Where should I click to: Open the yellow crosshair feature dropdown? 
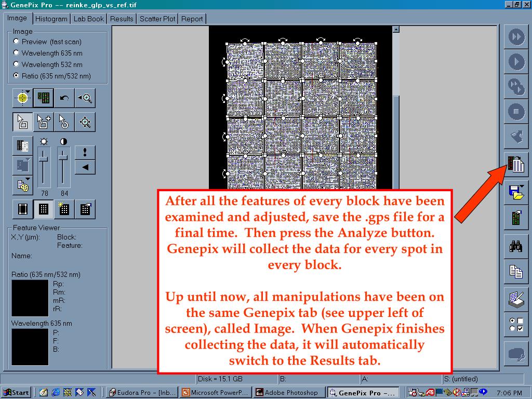[x=22, y=98]
